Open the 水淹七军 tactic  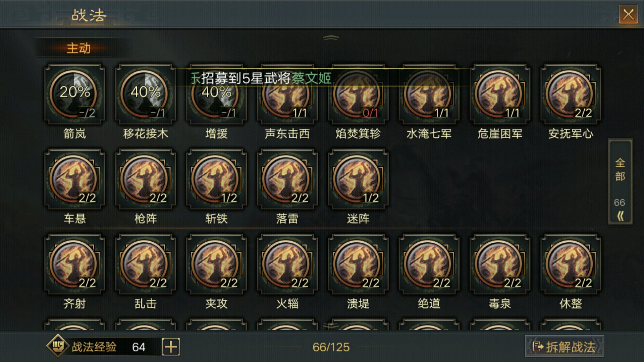[x=429, y=94]
